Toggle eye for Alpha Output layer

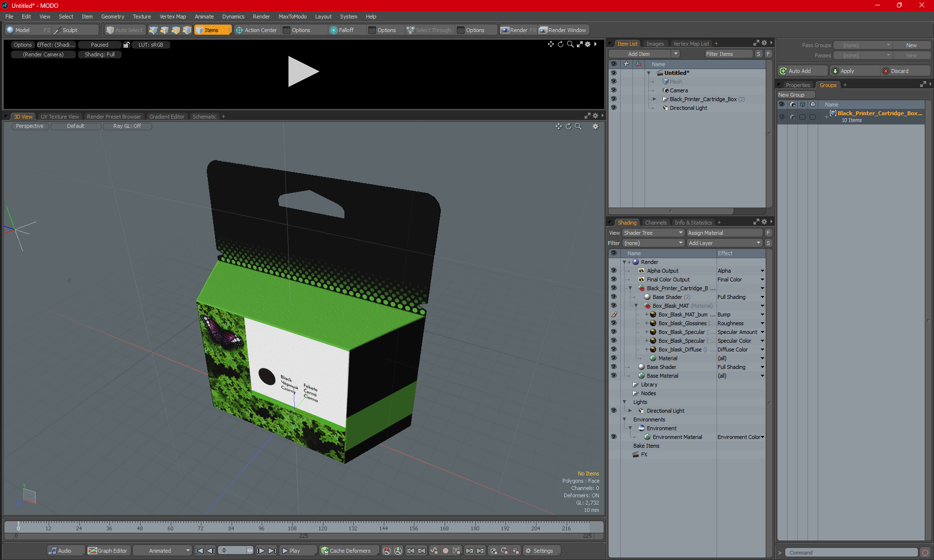point(613,271)
